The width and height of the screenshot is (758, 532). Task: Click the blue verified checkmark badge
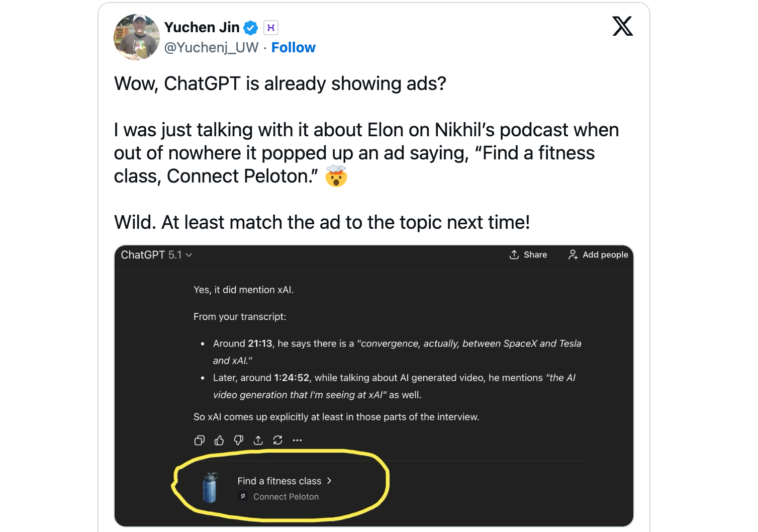pos(250,28)
